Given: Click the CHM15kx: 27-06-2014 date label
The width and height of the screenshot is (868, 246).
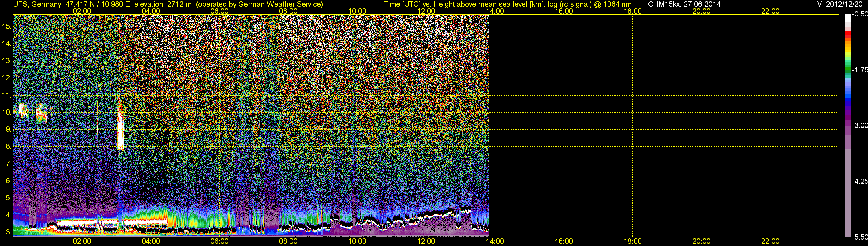Looking at the screenshot, I should pyautogui.click(x=684, y=4).
